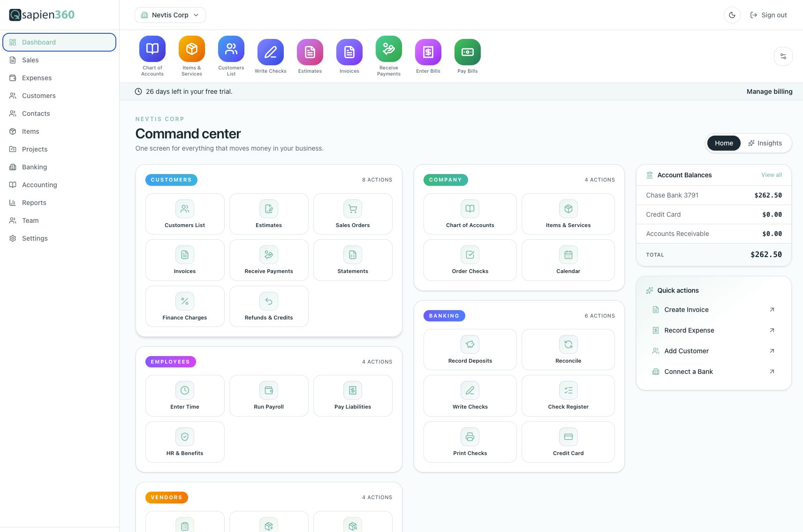Open Write Checks card in Banking panel
Image resolution: width=803 pixels, height=532 pixels.
(x=470, y=395)
